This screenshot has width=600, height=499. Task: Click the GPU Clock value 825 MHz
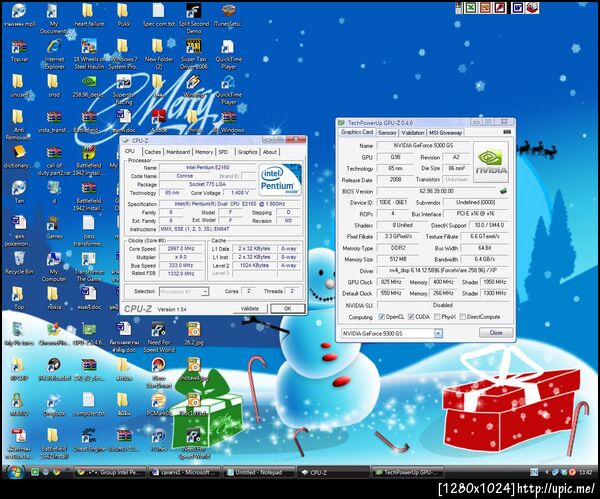click(x=391, y=282)
